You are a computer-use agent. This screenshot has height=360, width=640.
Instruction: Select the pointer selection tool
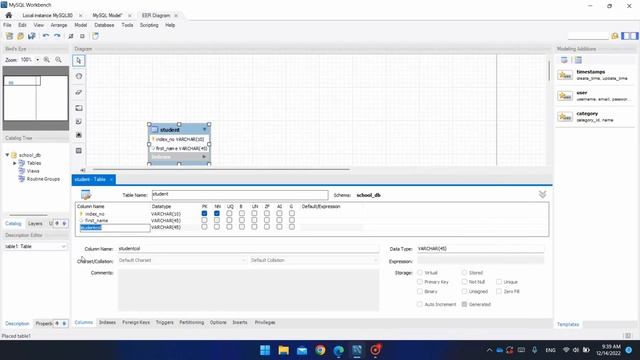tap(79, 60)
